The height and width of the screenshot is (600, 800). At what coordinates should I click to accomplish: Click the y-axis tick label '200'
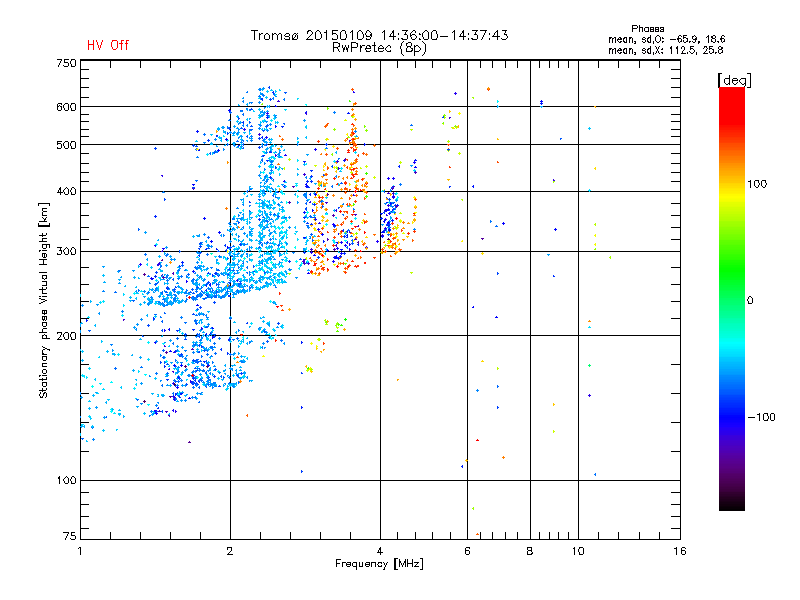(67, 336)
